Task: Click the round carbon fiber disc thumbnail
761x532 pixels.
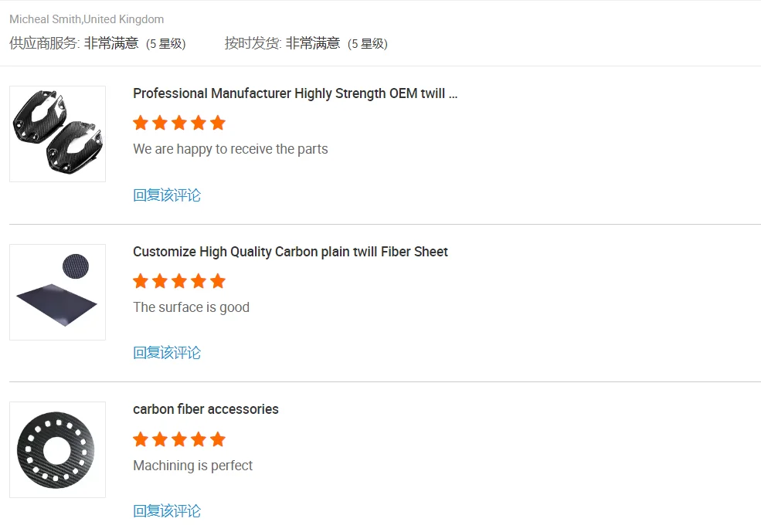Action: click(57, 449)
